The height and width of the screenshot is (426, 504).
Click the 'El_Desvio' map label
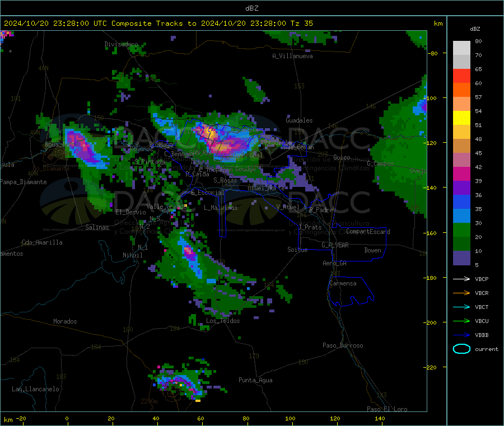click(130, 212)
